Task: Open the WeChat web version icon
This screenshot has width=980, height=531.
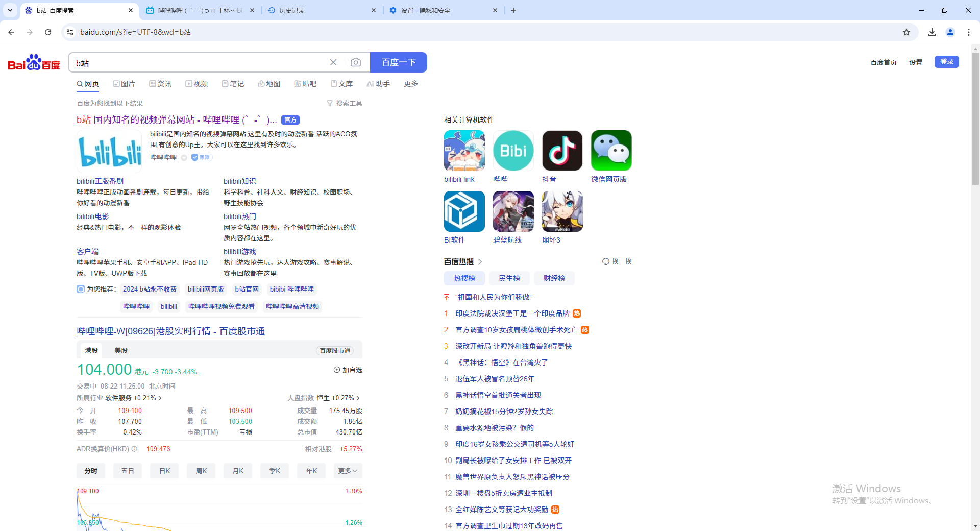Action: pos(611,151)
